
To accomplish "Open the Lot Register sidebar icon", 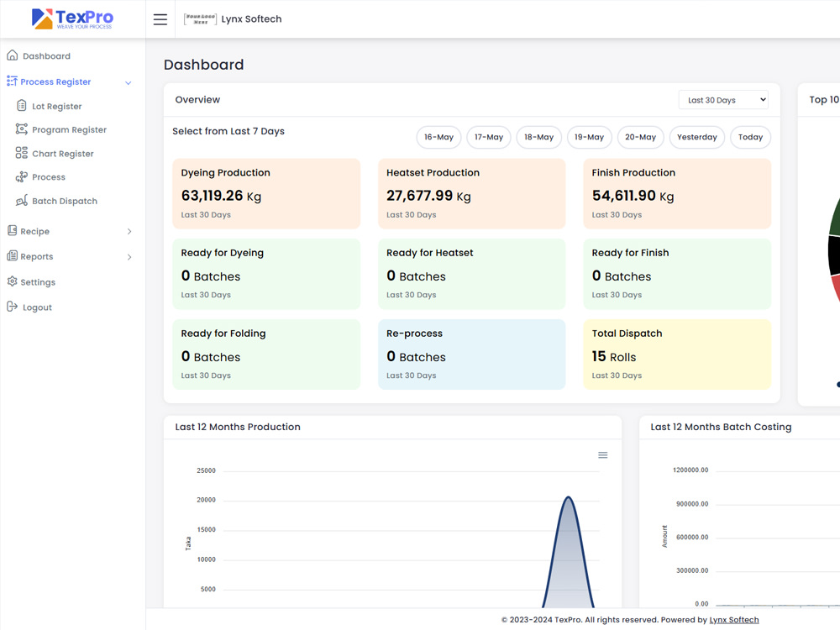I will click(22, 106).
